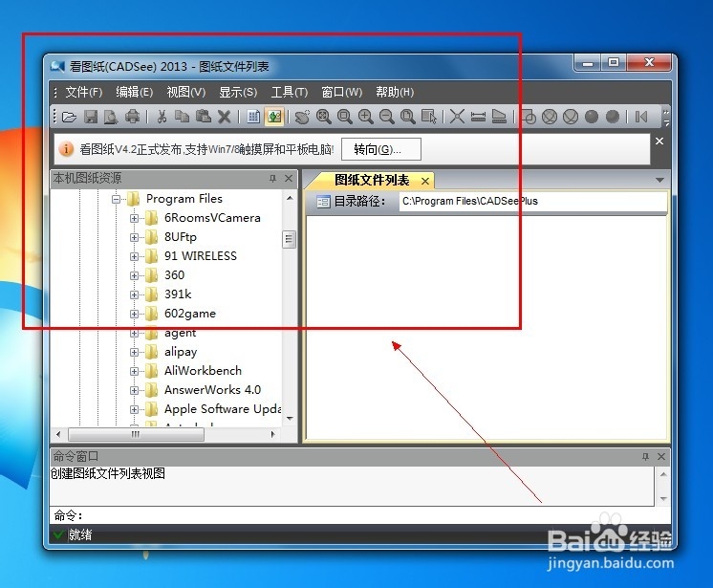The width and height of the screenshot is (713, 588).
Task: Click the 2D wireframe square-circle icon
Action: [529, 117]
